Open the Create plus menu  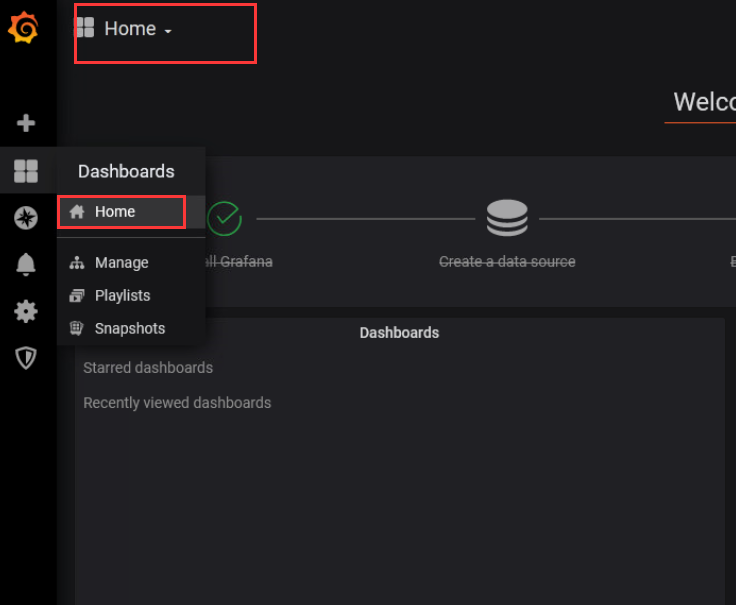coord(26,123)
